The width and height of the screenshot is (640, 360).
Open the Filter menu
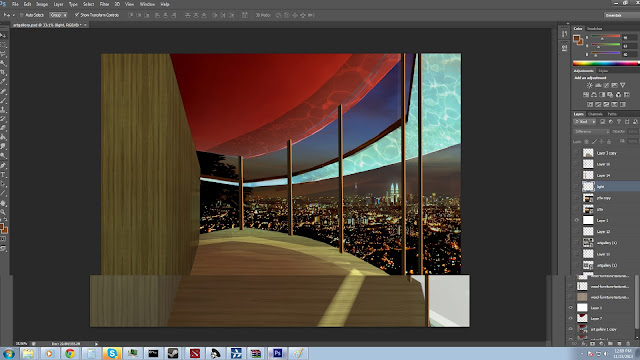(x=104, y=4)
